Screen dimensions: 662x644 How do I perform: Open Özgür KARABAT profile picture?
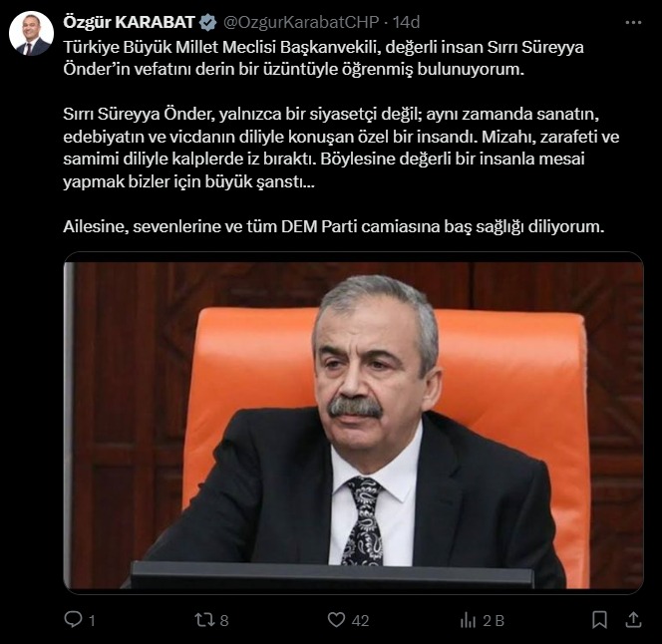point(31,33)
